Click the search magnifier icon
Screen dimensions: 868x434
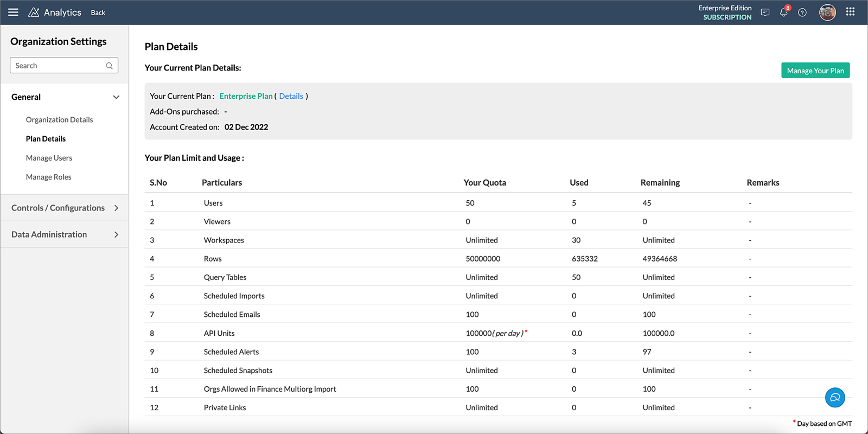click(109, 66)
